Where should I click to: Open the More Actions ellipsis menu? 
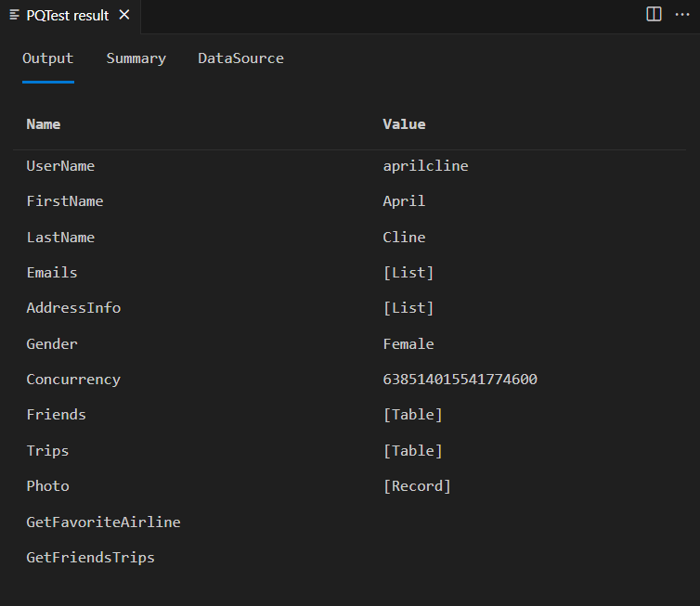pyautogui.click(x=682, y=14)
